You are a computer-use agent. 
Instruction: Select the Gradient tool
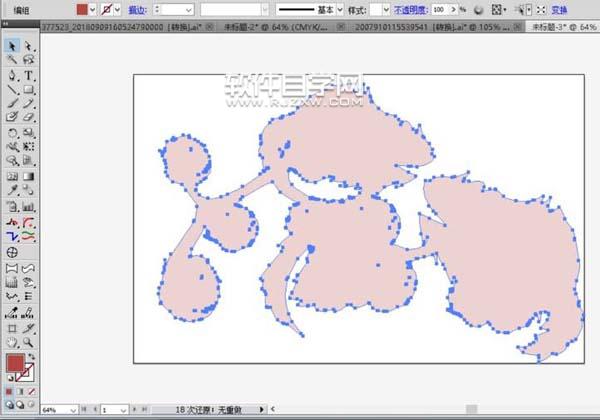tap(28, 176)
